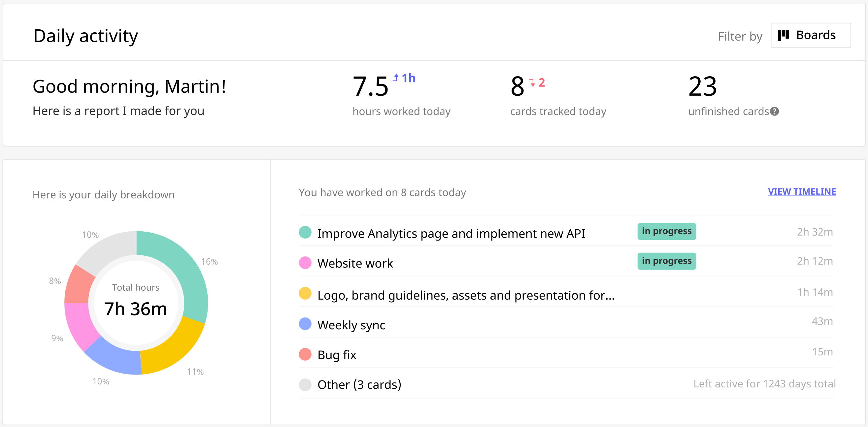Toggle the in progress badge on Improve Analytics
Screen dimensions: 868x427
click(x=666, y=231)
